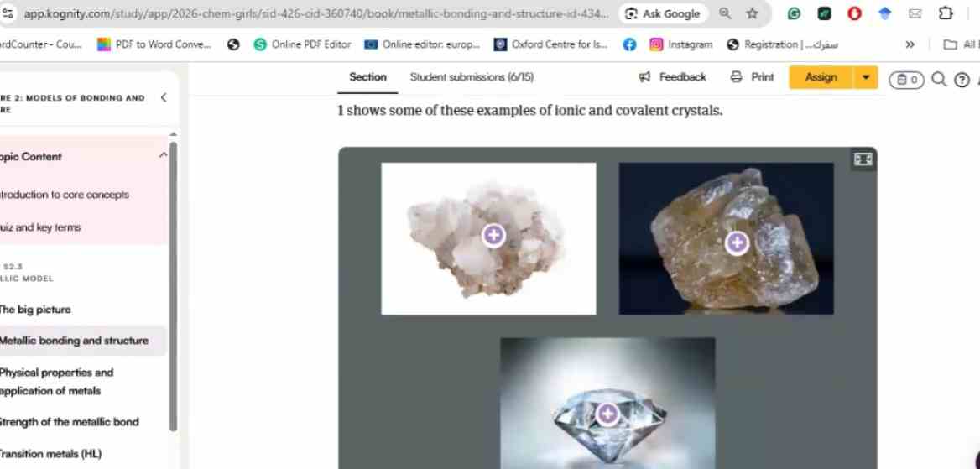Open the help question mark icon
The height and width of the screenshot is (469, 980).
click(x=962, y=80)
